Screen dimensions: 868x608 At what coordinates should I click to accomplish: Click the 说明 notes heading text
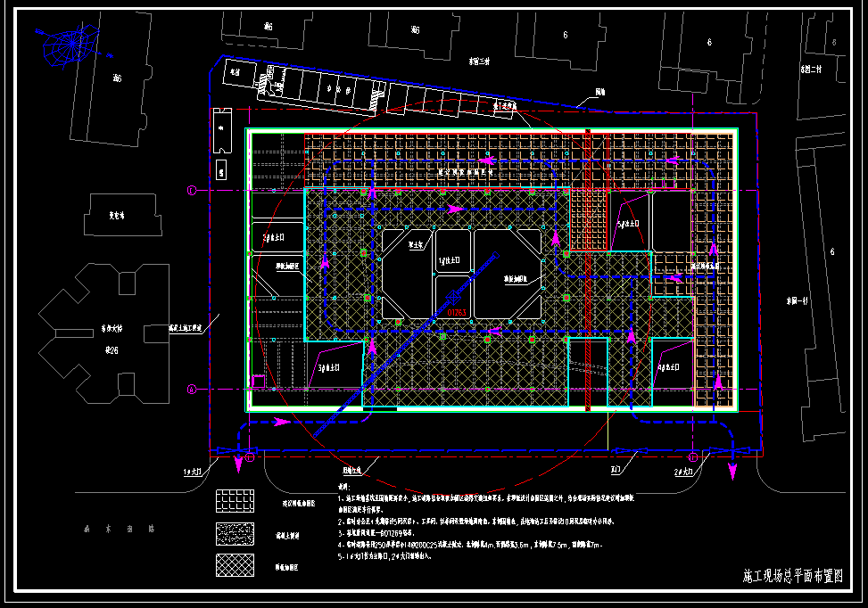click(x=343, y=487)
